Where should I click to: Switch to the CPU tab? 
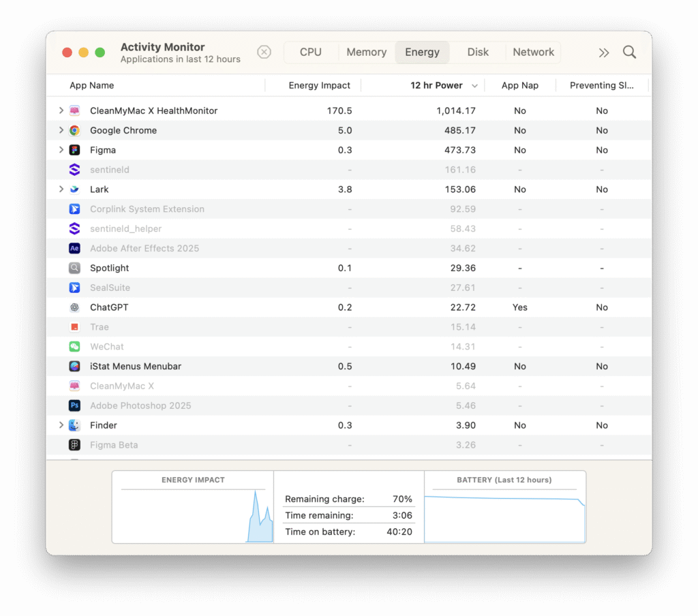(x=311, y=52)
